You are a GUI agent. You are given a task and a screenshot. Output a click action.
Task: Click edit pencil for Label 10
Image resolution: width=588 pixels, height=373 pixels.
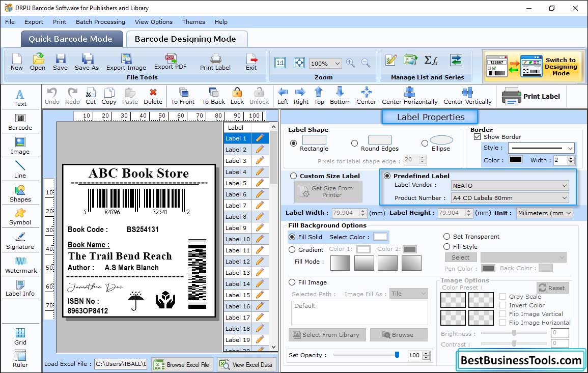click(260, 239)
